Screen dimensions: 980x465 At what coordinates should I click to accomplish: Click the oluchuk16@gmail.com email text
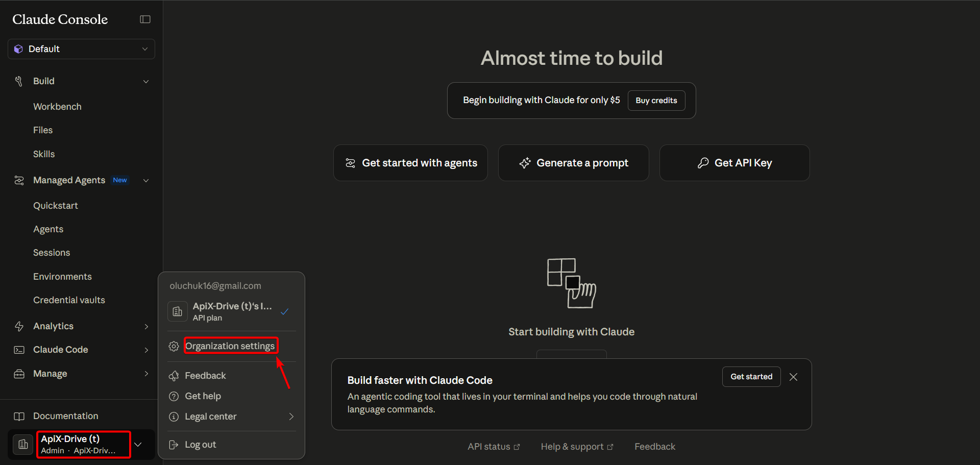215,286
